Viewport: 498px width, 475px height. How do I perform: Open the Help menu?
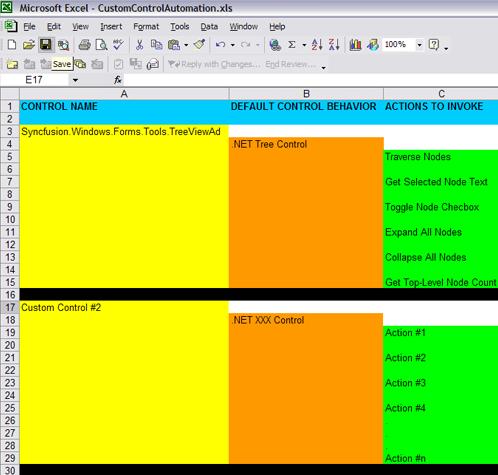(277, 26)
